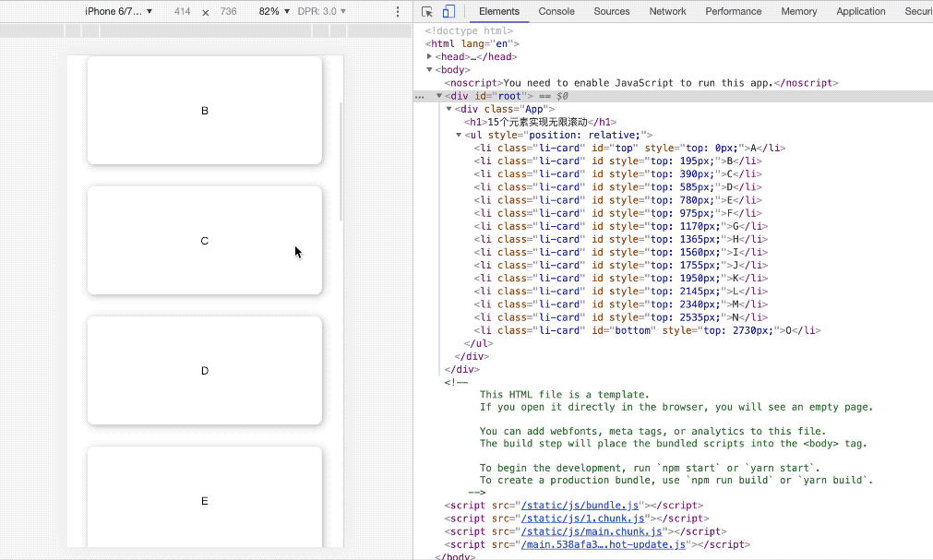
Task: Select the li row containing I
Action: 620,253
